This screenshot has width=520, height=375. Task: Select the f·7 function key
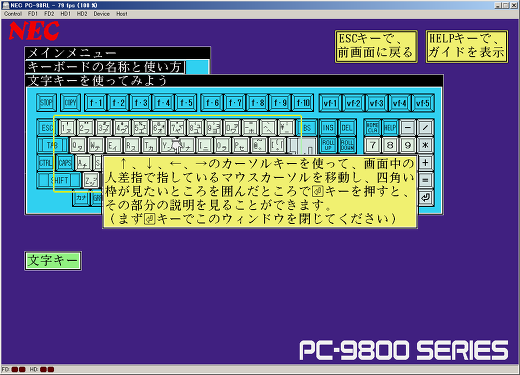235,103
